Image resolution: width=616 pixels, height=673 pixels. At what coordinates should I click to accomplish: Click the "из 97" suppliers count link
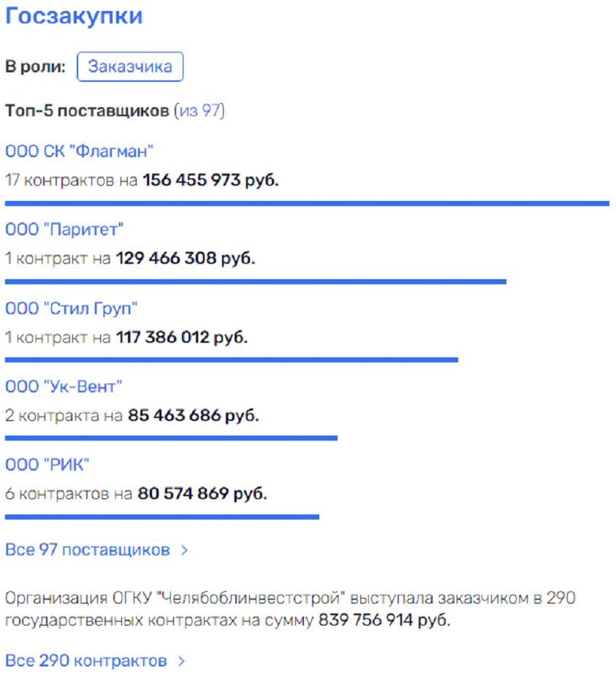(200, 111)
